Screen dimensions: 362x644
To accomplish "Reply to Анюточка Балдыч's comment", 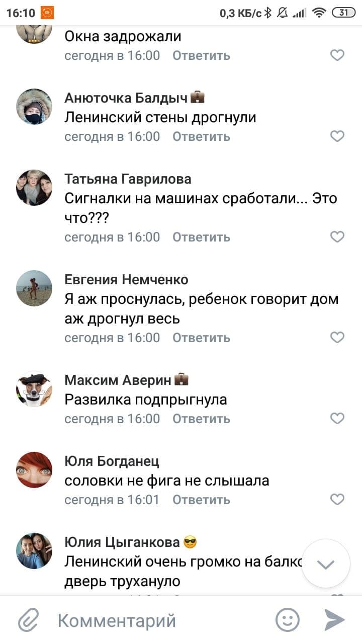I will click(201, 136).
